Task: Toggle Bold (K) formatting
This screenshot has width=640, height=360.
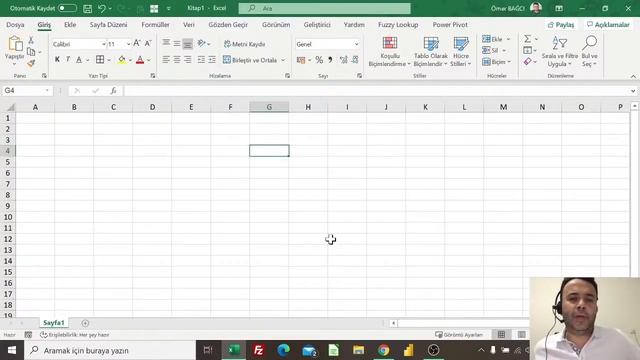Action: click(57, 60)
